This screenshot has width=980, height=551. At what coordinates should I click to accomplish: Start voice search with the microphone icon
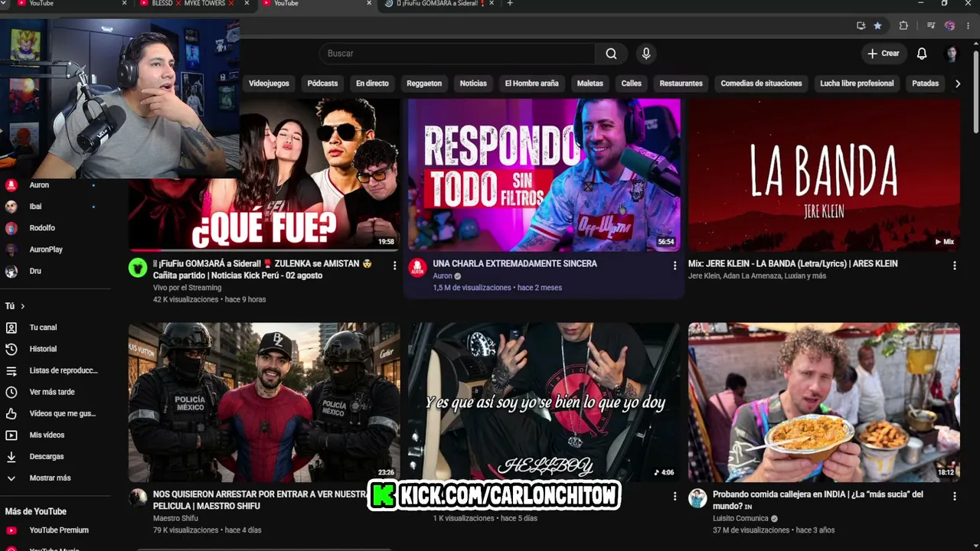(646, 54)
